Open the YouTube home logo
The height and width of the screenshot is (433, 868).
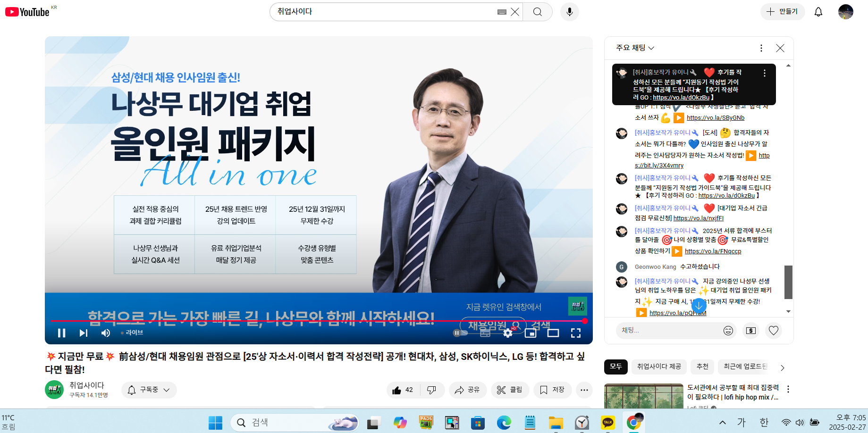[x=27, y=12]
